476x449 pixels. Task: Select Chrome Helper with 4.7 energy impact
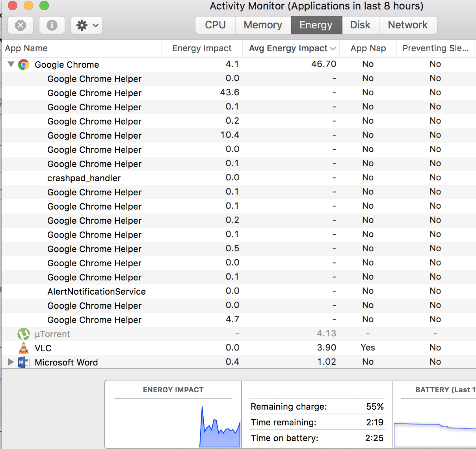(239, 320)
